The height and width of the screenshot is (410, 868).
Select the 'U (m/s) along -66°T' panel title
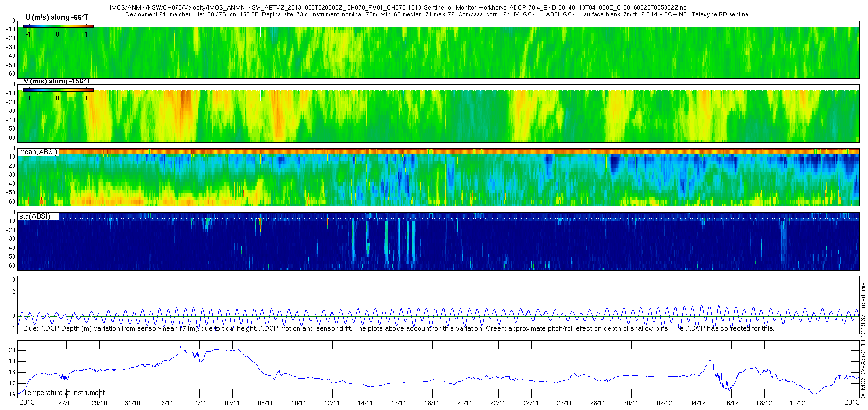[56, 17]
